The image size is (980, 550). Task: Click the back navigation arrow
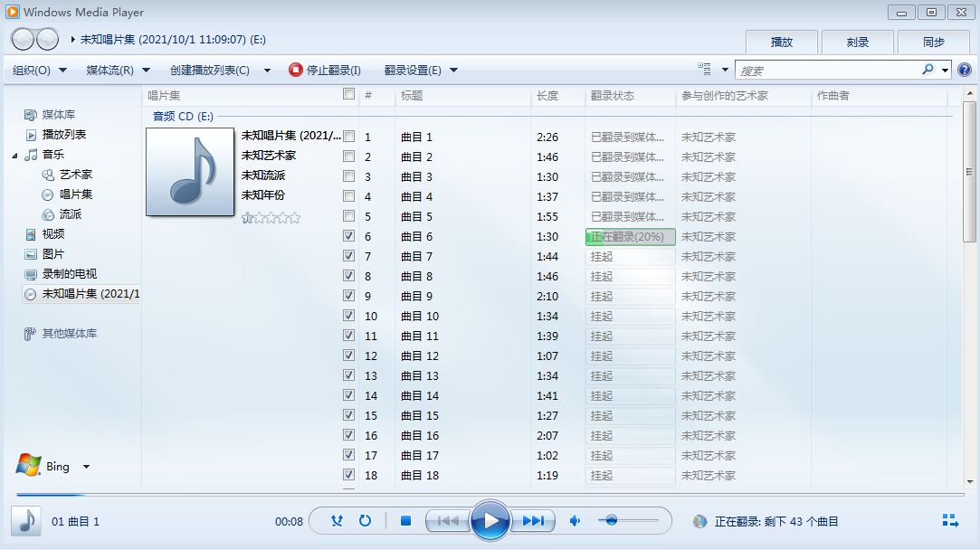(x=24, y=40)
